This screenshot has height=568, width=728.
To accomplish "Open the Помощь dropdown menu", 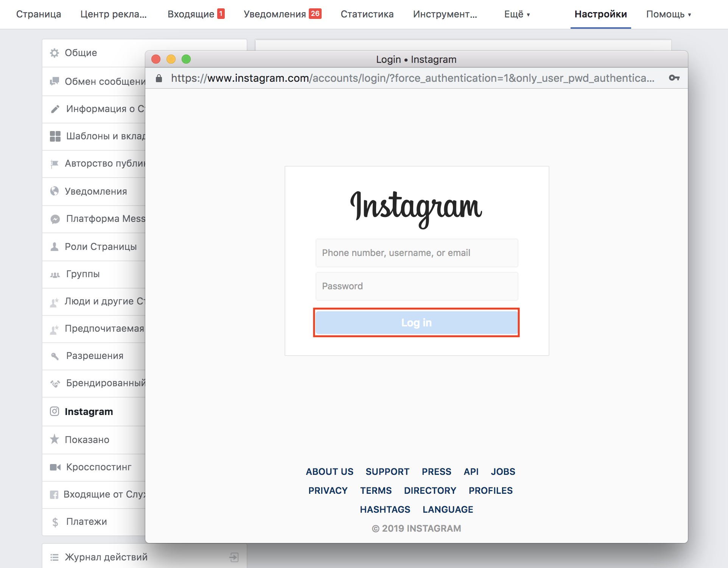I will (669, 14).
